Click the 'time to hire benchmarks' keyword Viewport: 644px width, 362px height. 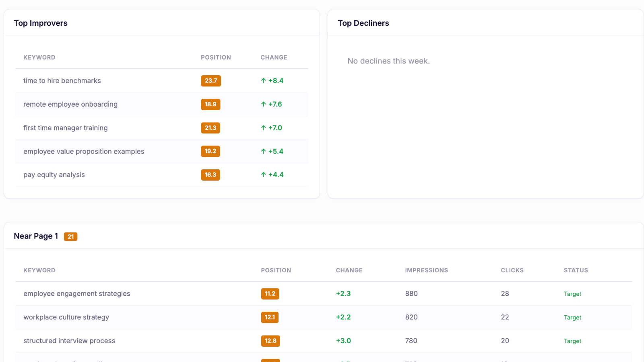[62, 81]
